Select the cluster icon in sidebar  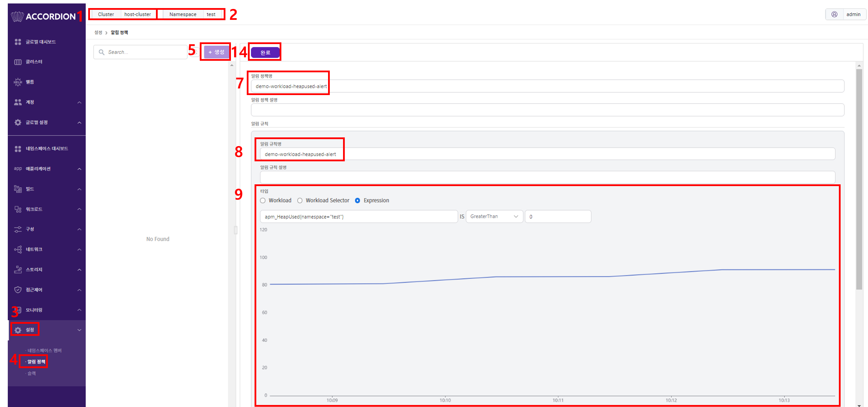18,62
